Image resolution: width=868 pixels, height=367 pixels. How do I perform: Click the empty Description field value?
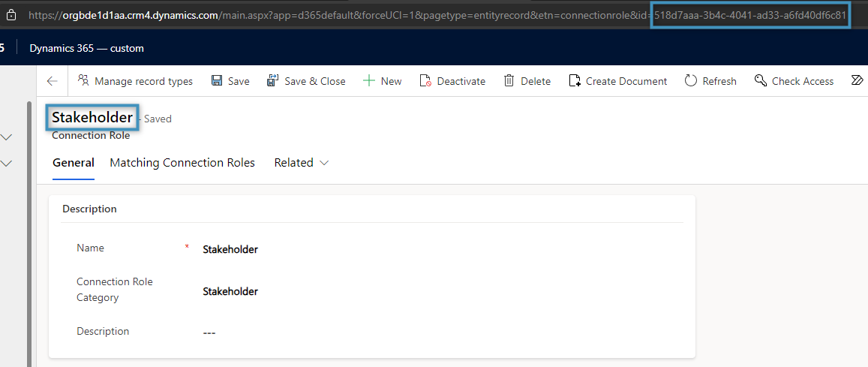point(209,332)
